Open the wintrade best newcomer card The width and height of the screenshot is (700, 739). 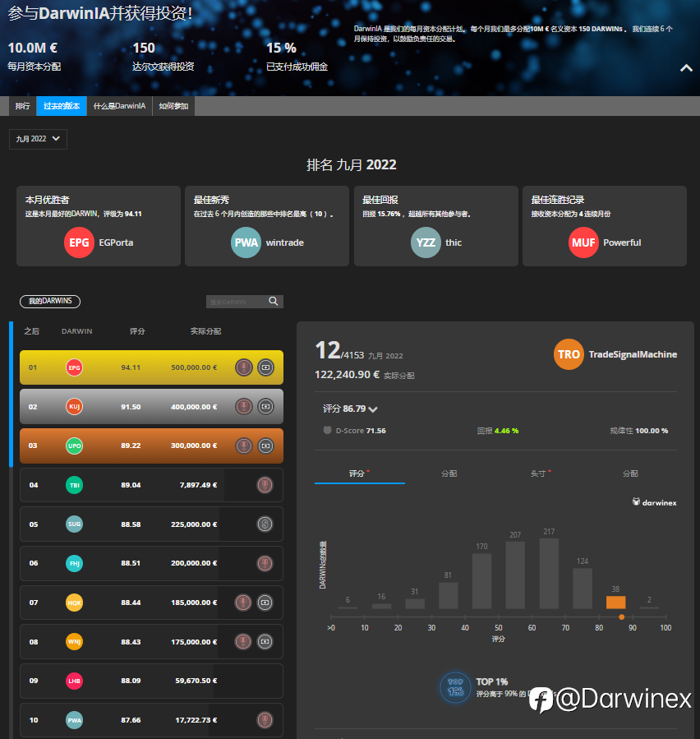pos(267,226)
